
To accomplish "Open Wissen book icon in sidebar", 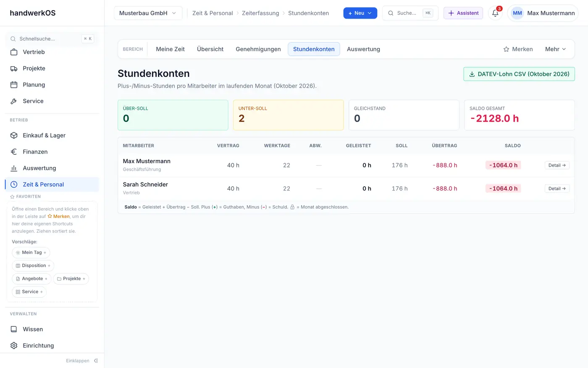I will (14, 329).
